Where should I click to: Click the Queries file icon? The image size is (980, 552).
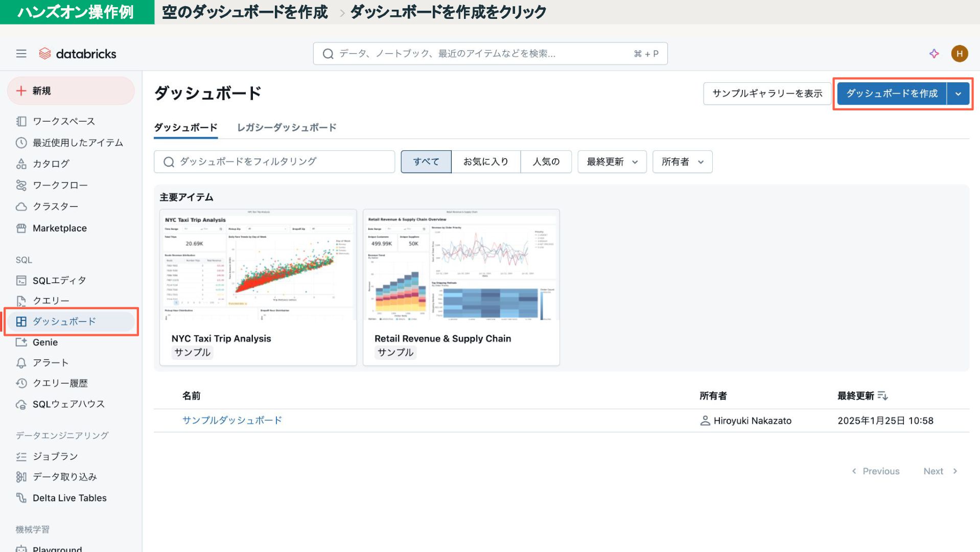coord(21,301)
